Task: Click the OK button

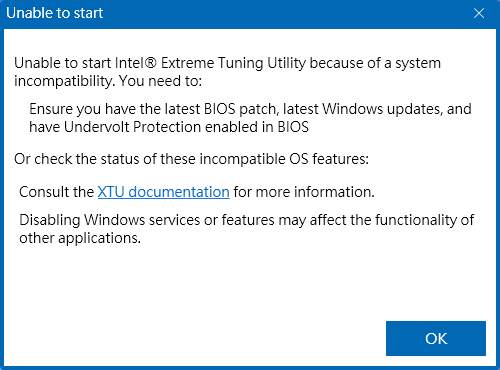Action: (x=436, y=338)
